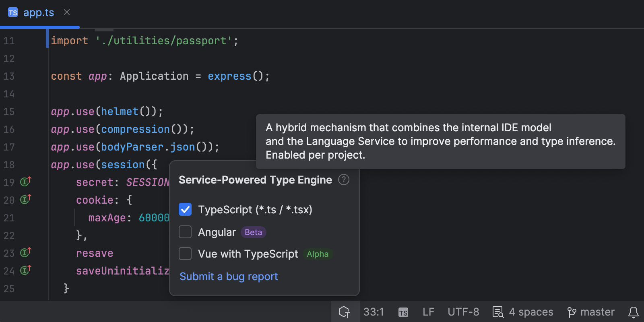Close the app.ts tab
Image resolution: width=644 pixels, height=322 pixels.
coord(67,12)
